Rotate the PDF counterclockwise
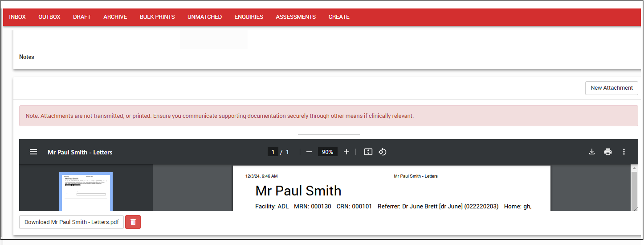Image resolution: width=644 pixels, height=245 pixels. (x=382, y=152)
